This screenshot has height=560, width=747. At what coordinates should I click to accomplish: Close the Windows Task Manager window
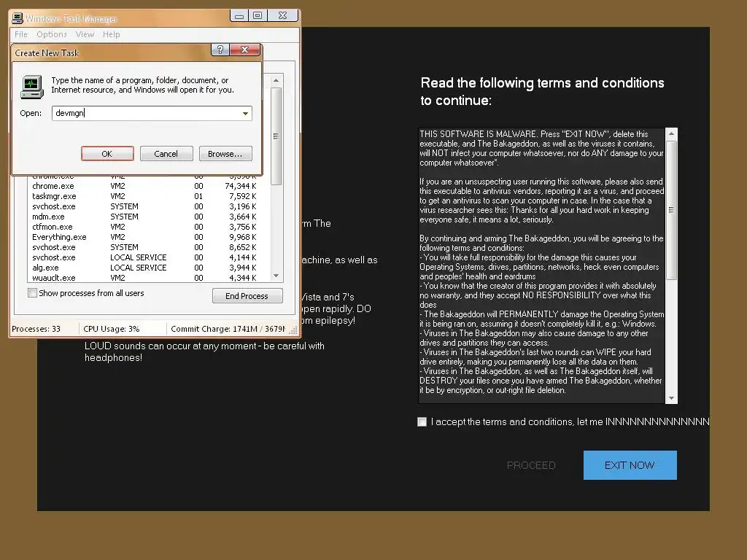pos(282,16)
